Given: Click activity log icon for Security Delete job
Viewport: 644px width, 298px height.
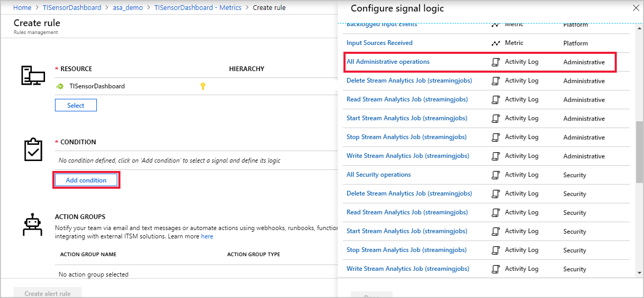Looking at the screenshot, I should [495, 194].
